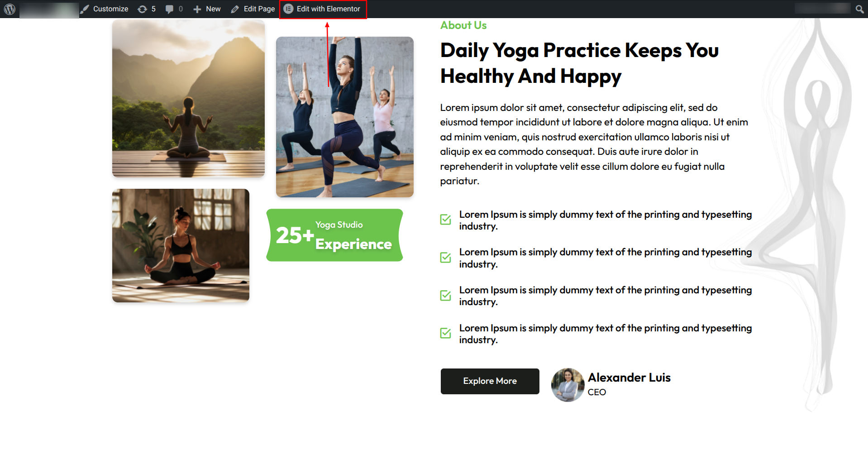
Task: Click the pencil icon for Edit Page
Action: point(235,9)
